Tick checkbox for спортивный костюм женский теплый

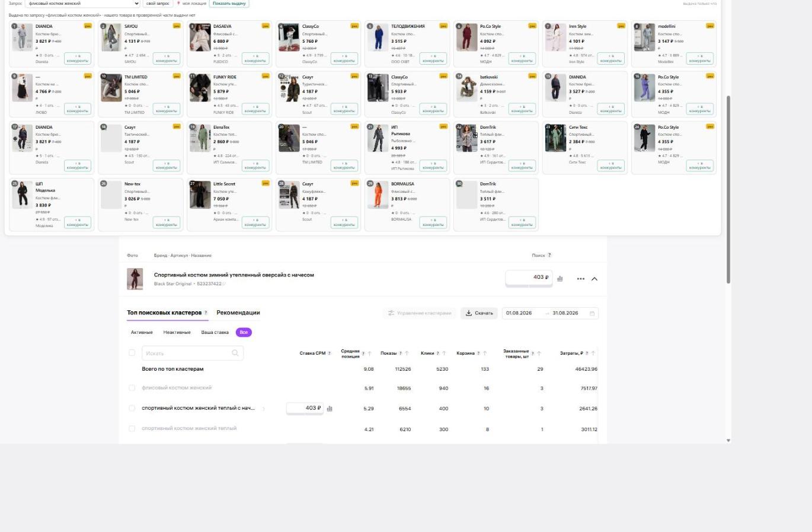pos(132,428)
